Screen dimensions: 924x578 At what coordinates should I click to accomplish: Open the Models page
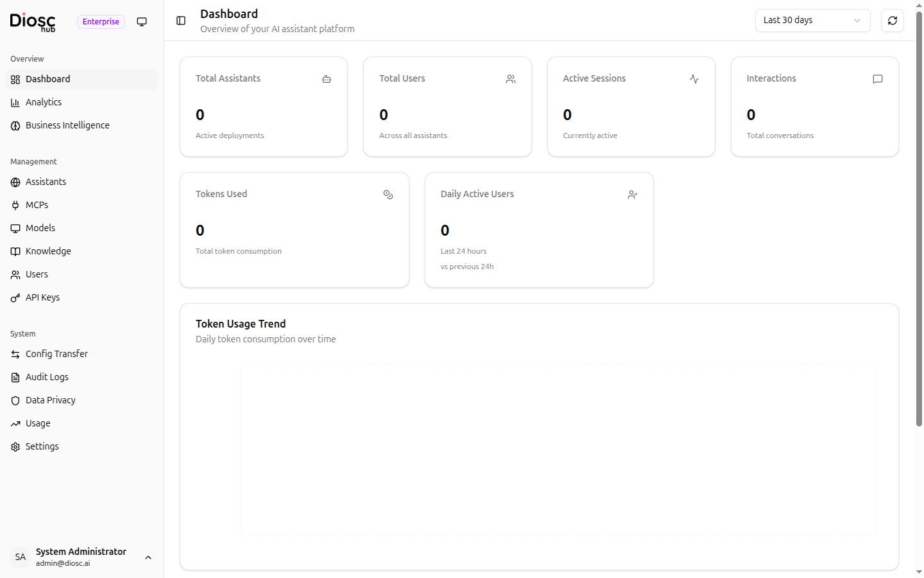82,228
